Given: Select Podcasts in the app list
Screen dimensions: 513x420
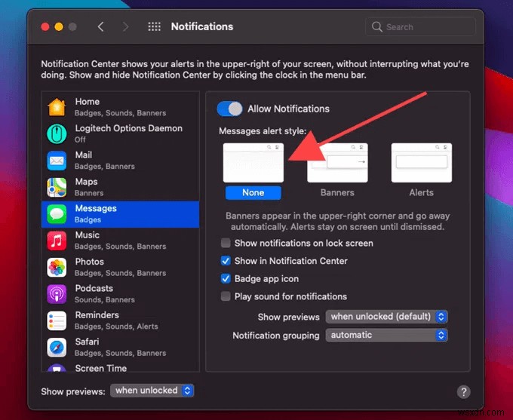Looking at the screenshot, I should pos(121,294).
